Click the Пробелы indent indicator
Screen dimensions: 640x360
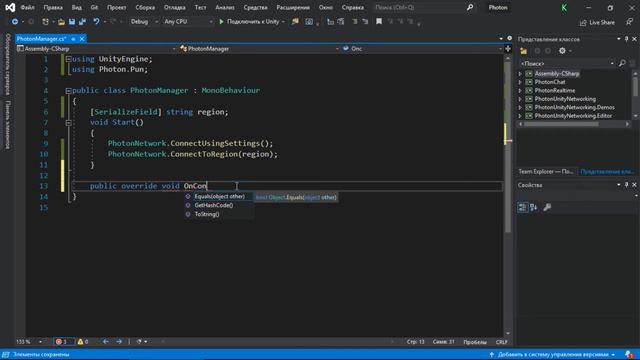coord(475,342)
